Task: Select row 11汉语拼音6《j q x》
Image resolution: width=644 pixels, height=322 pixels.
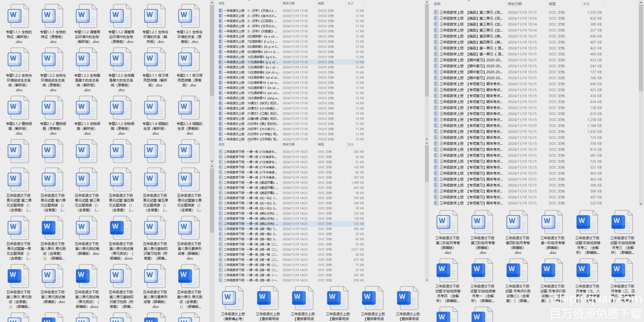Action: pos(262,62)
